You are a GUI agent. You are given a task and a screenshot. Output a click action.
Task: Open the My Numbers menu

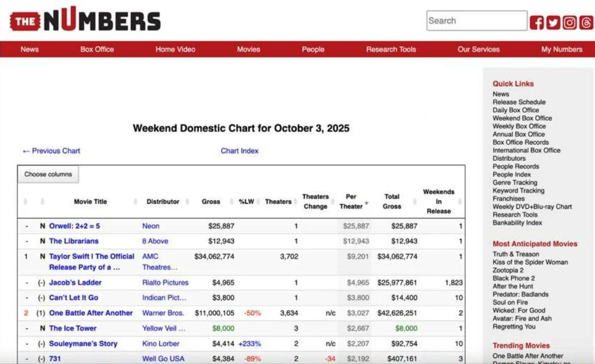point(562,50)
